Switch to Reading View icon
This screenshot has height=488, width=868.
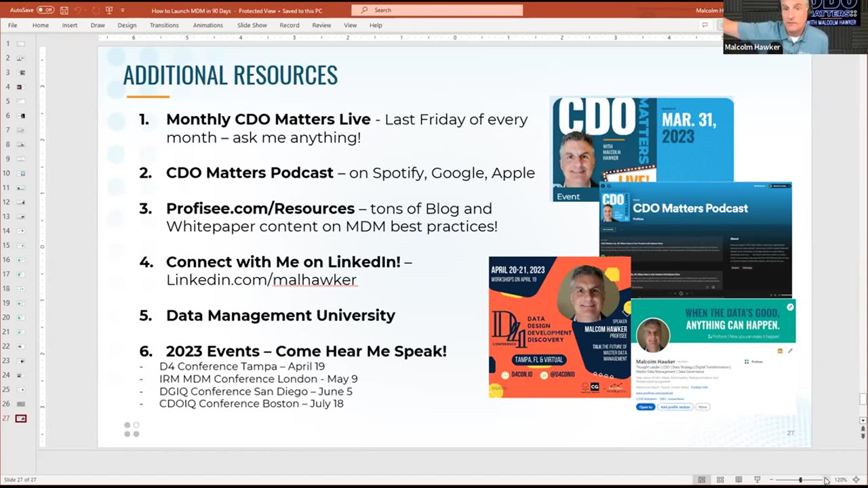(738, 479)
